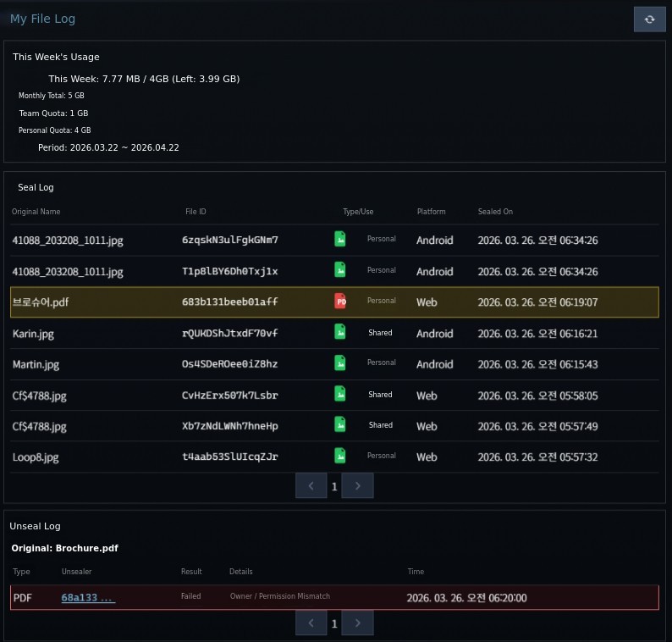
Task: Go to next page in Unseal Log
Action: (357, 623)
